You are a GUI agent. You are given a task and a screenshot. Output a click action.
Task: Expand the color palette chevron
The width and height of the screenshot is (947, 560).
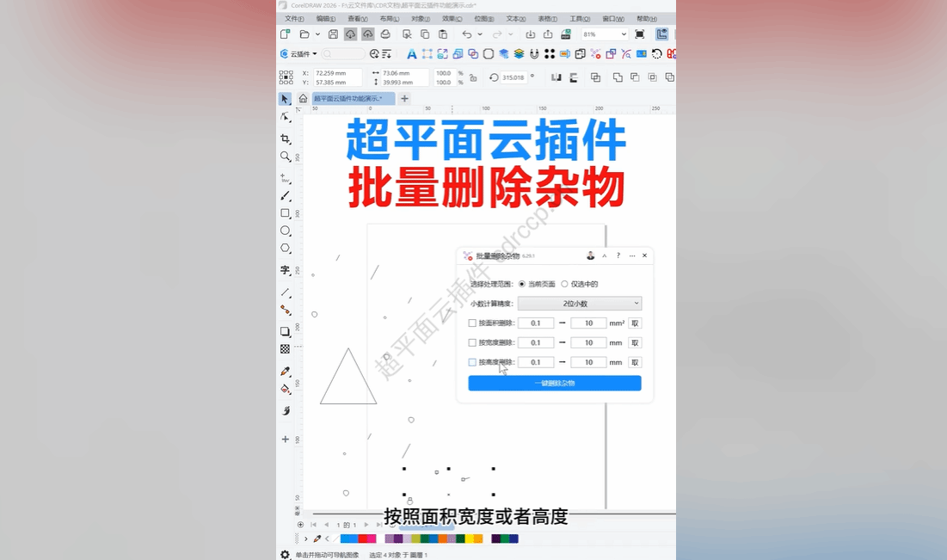(306, 538)
